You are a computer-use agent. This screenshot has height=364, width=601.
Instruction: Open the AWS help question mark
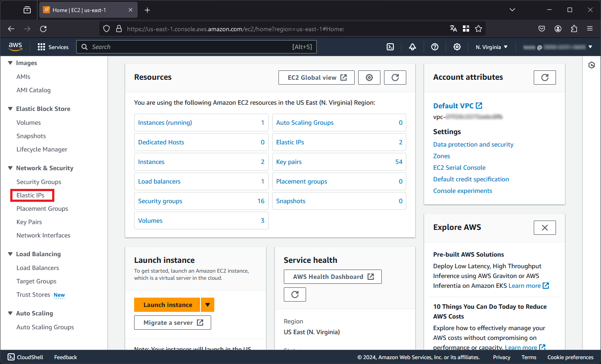[x=435, y=47]
